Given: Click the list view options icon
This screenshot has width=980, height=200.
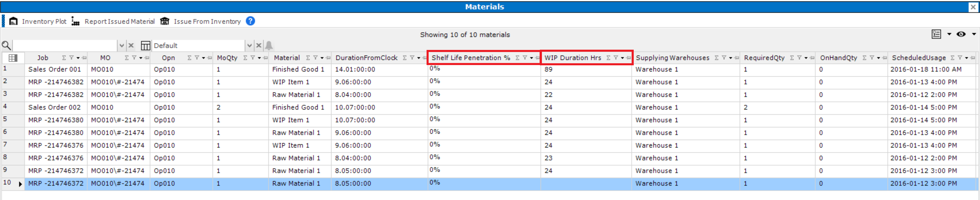Looking at the screenshot, I should (x=936, y=34).
